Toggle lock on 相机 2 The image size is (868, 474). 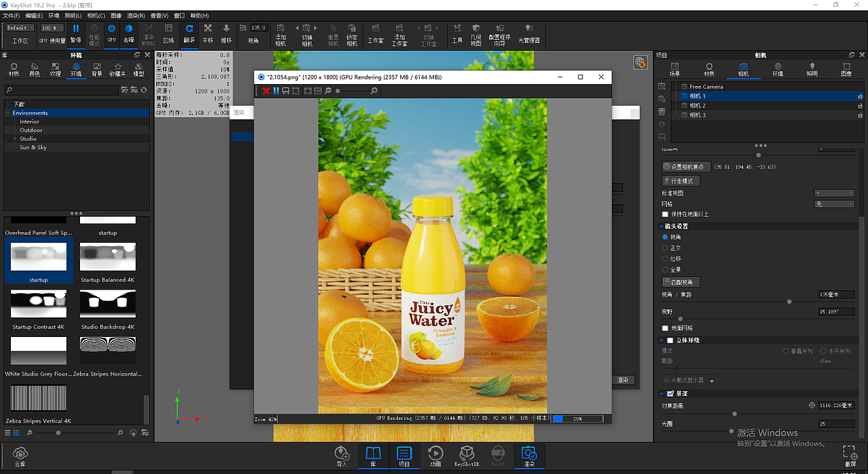pyautogui.click(x=860, y=106)
